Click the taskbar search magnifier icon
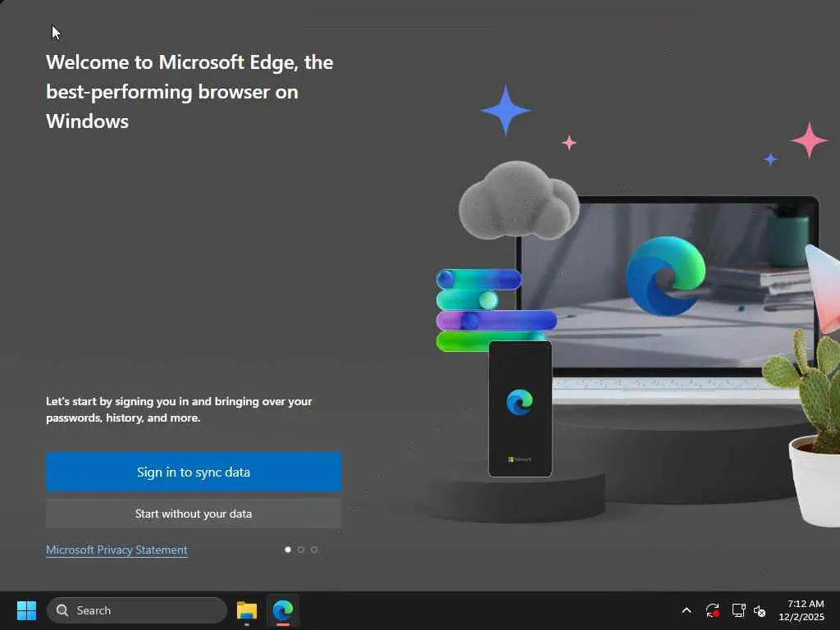 [x=62, y=610]
